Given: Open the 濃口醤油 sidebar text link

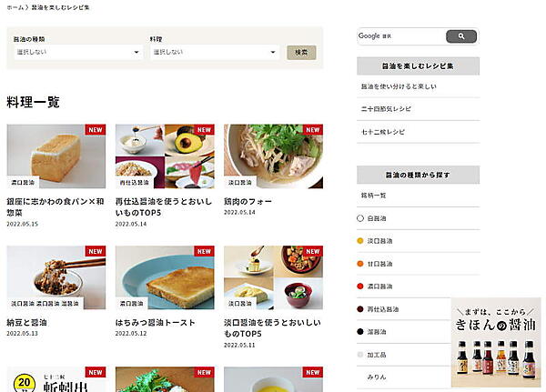Looking at the screenshot, I should (379, 286).
